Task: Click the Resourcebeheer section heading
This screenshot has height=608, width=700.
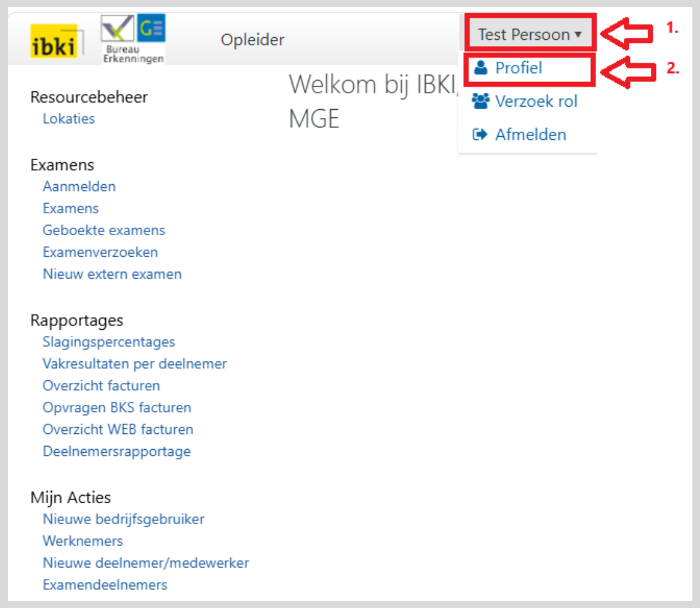Action: [89, 97]
